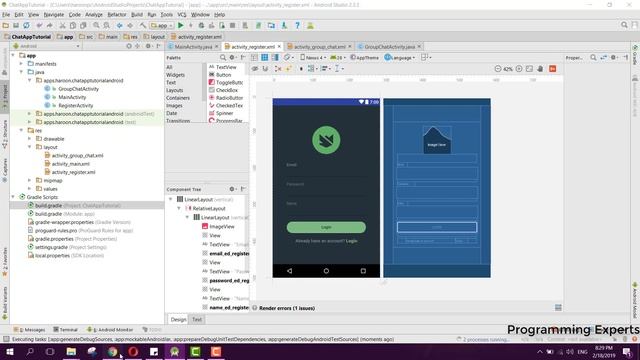Viewport: 640px width, 360px height.
Task: Click the Cut scissors icon
Action: pyautogui.click(x=62, y=25)
